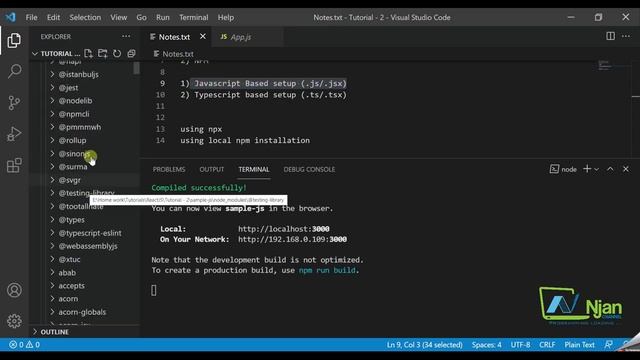Click the New File icon in Explorer

(88, 53)
